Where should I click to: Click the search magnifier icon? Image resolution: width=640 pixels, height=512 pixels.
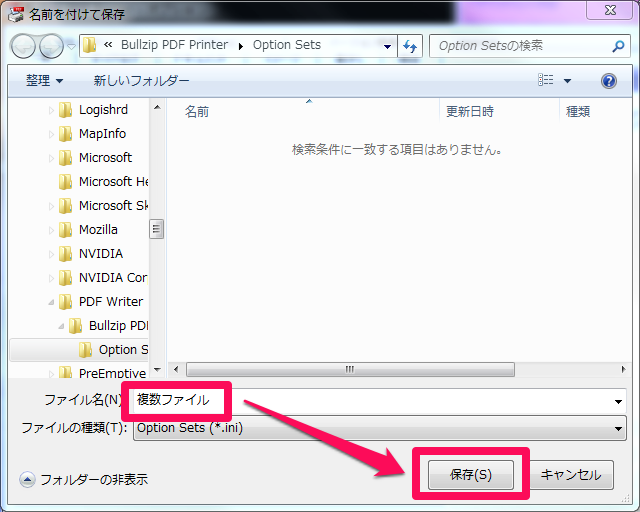tap(618, 46)
